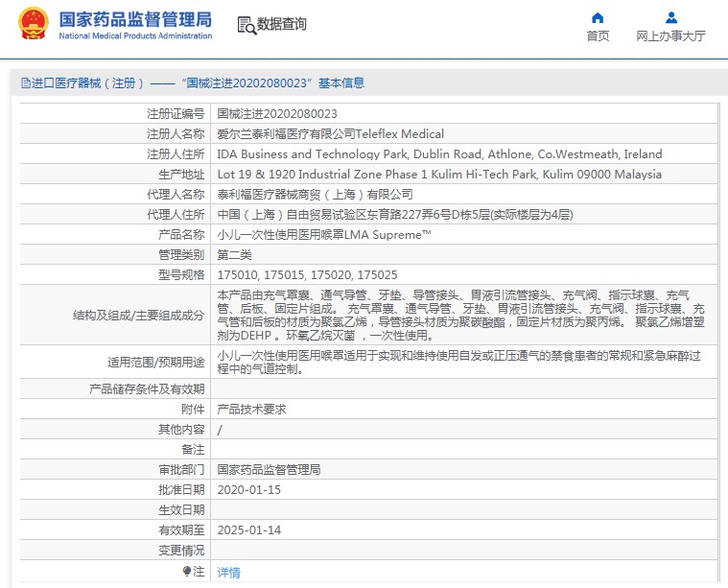Screen dimensions: 728x588
Task: Click the national emblem logo
Action: click(x=33, y=24)
